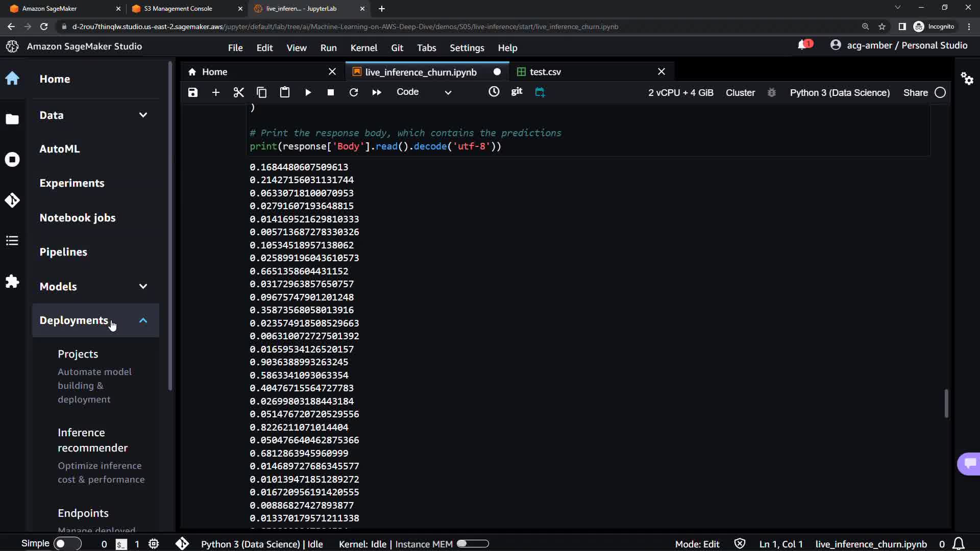Toggle the Instance MEM switch in the status bar
980x551 pixels.
point(473,544)
